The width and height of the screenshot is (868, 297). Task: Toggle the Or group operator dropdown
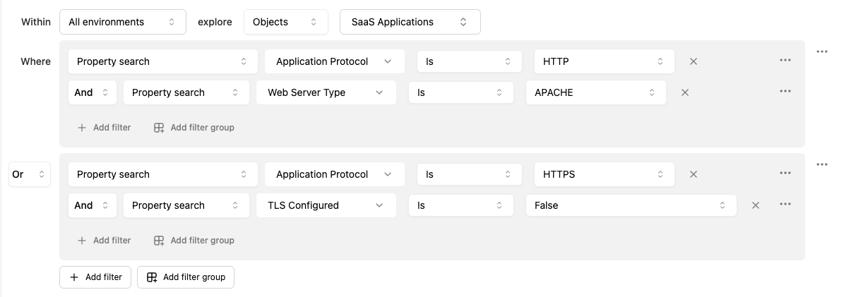point(29,174)
